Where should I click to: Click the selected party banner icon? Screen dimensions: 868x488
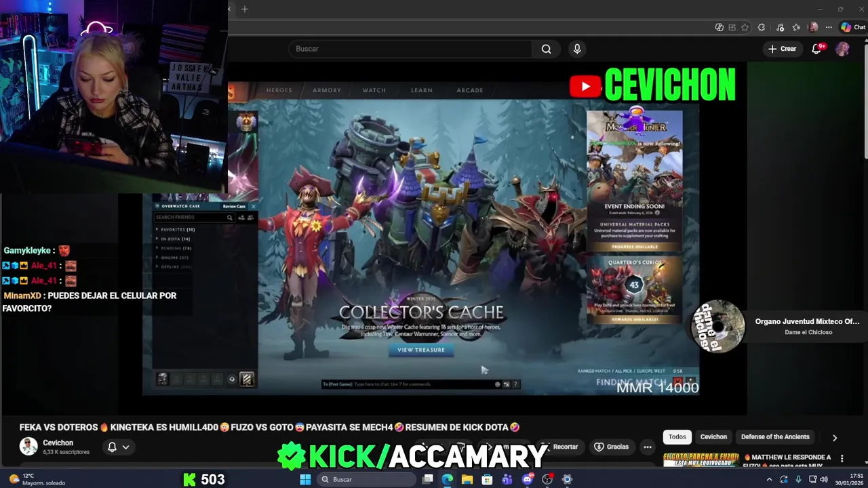246,380
